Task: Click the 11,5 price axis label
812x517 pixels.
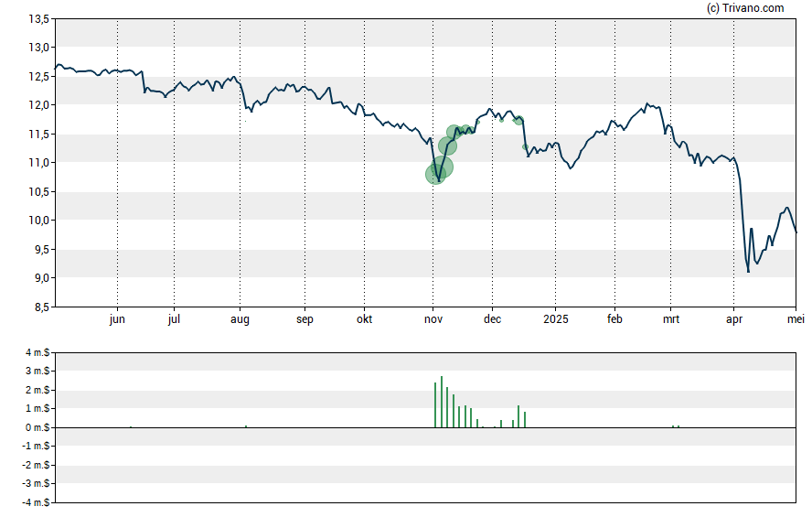Action: coord(38,135)
